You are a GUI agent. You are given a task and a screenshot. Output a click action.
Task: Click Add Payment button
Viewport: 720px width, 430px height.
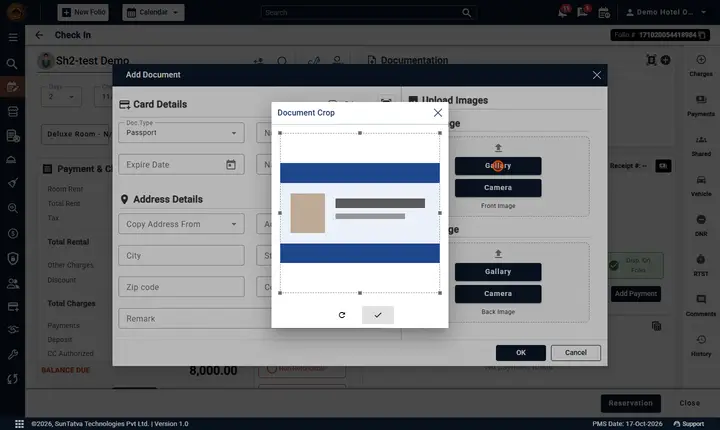click(x=636, y=294)
